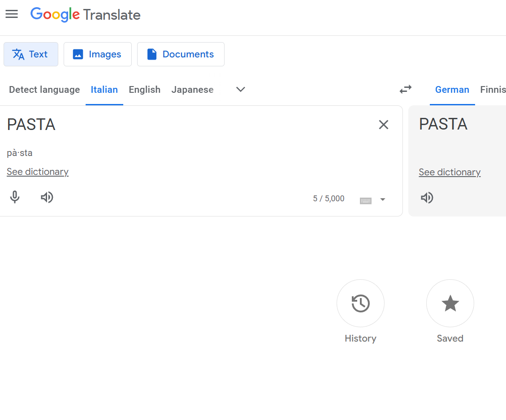Expand the input tools dropdown arrow

(x=383, y=199)
